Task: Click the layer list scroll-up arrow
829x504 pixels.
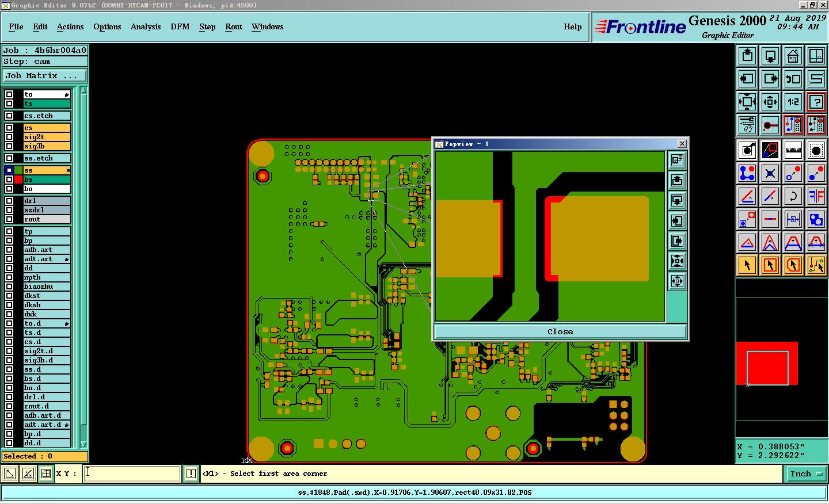Action: click(83, 90)
